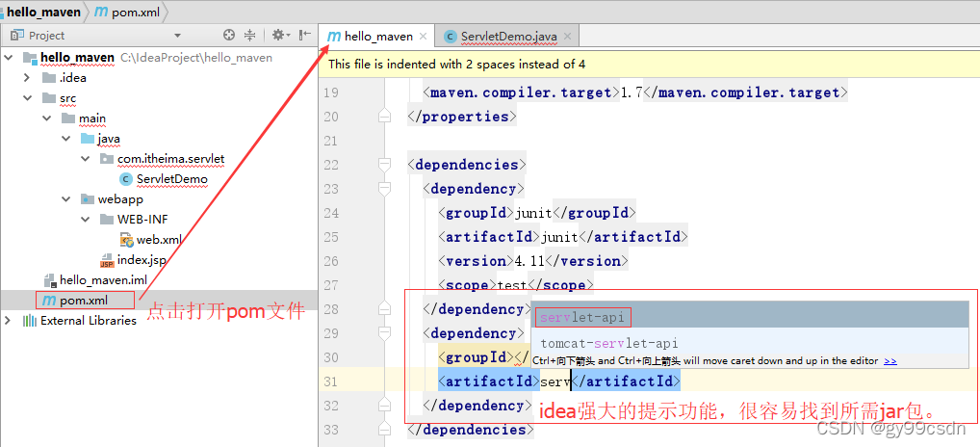Image resolution: width=980 pixels, height=447 pixels.
Task: Select the java source folder icon
Action: pos(88,138)
